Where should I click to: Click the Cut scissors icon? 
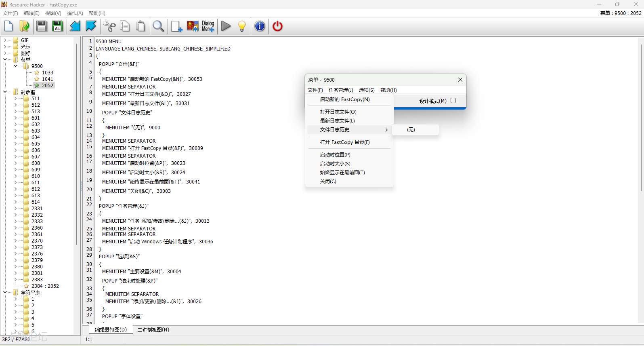point(109,26)
